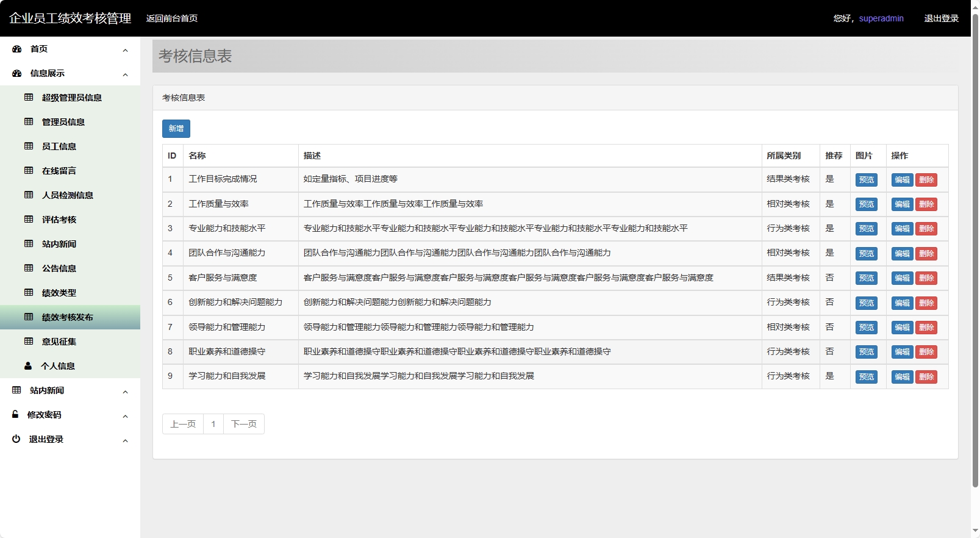Select 绩效考核发布 menu item
The height and width of the screenshot is (538, 980).
click(x=70, y=317)
